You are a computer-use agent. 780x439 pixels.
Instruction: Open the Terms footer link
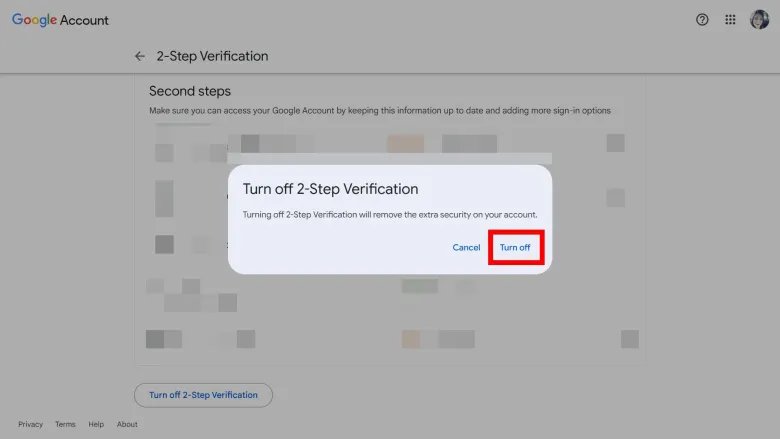tap(65, 424)
